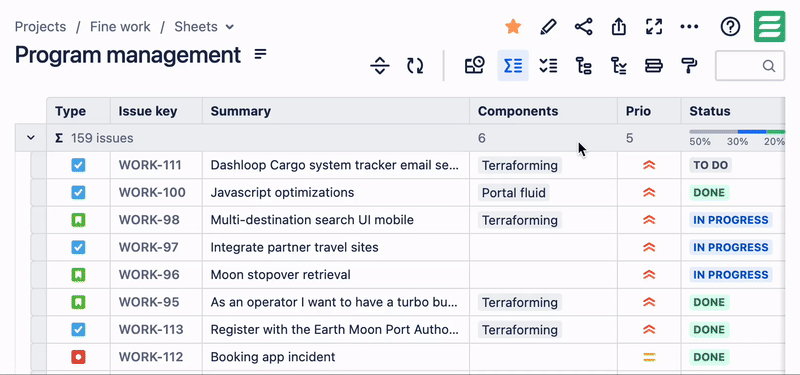Enter fullscreen mode via the expand icon
Image resolution: width=800 pixels, height=375 pixels.
pyautogui.click(x=654, y=27)
